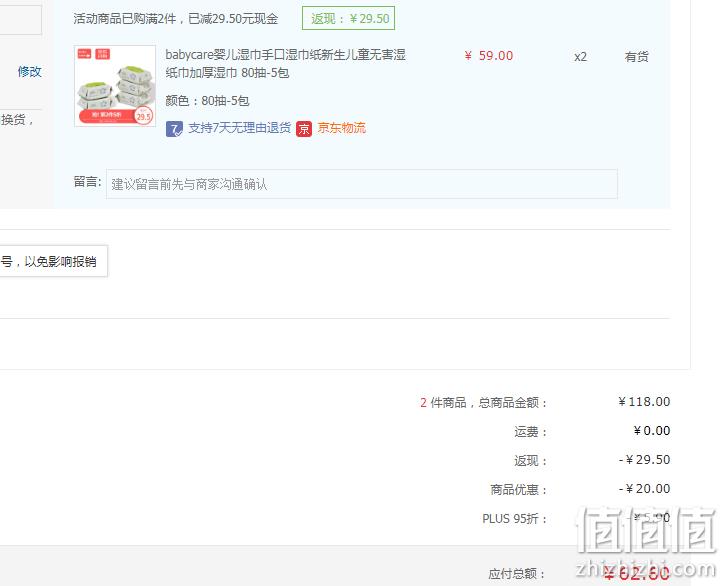Select the 应付总额 label
This screenshot has height=586, width=725.
coord(517,574)
